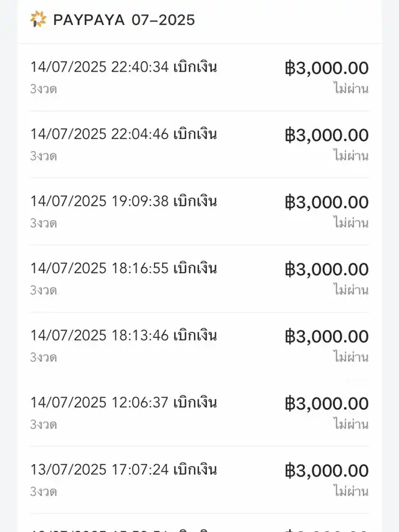This screenshot has width=399, height=532.
Task: Click ฿3,000.00 amount of the 22:40:34 entry
Action: (x=327, y=68)
